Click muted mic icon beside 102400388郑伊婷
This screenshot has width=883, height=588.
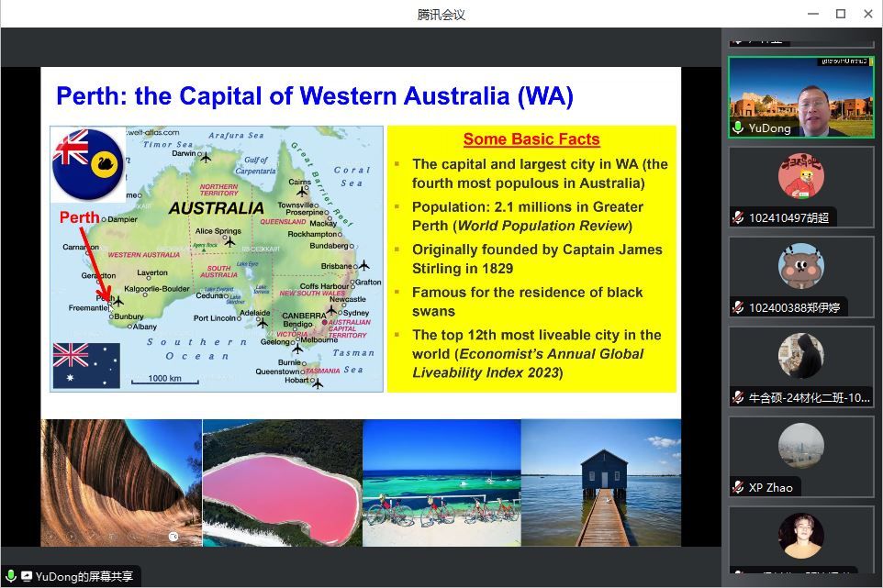click(738, 307)
